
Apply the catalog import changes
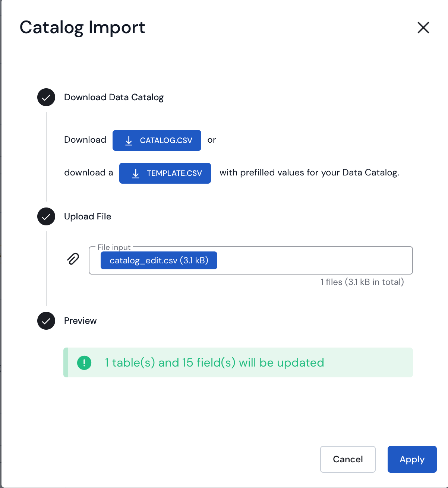tap(412, 459)
